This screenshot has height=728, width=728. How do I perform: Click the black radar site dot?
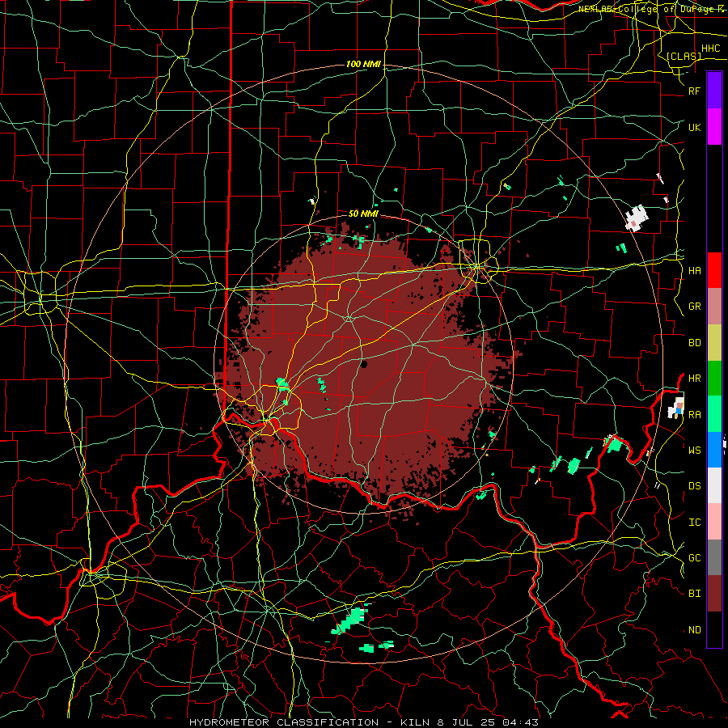(x=363, y=365)
